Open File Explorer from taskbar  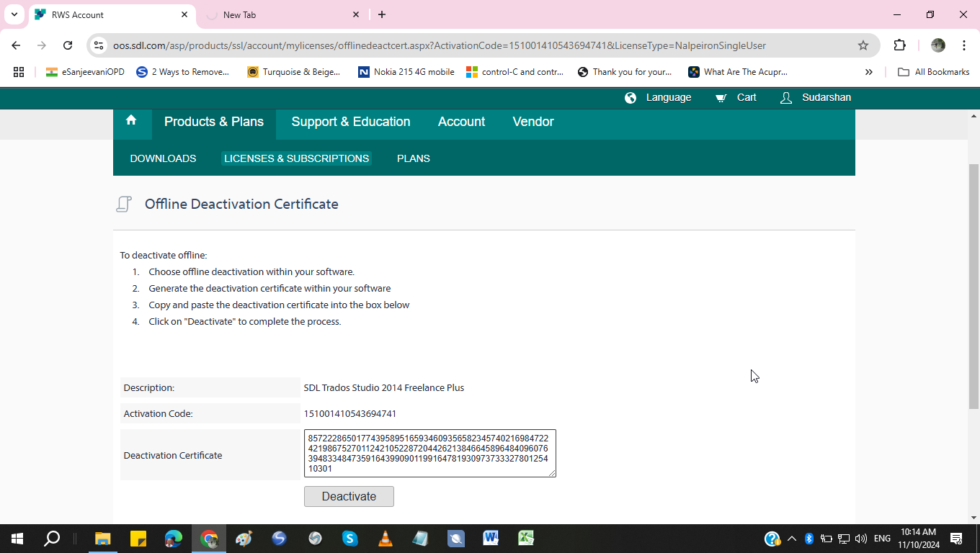(x=103, y=539)
